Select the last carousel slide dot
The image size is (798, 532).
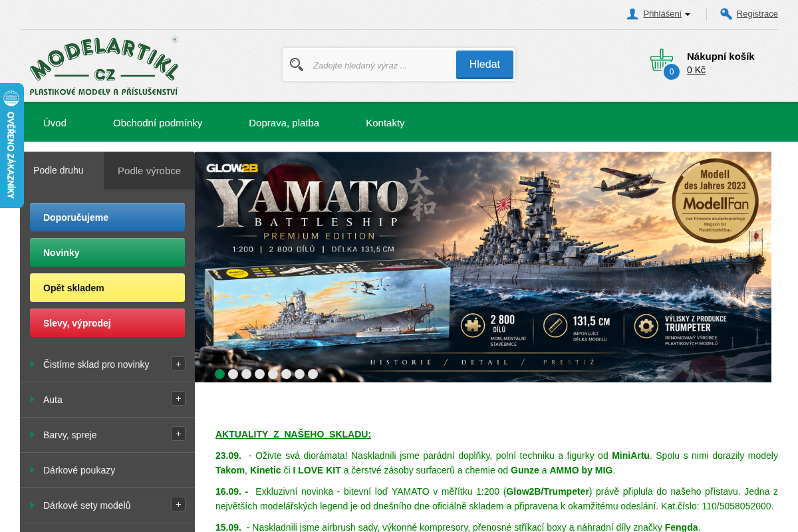pyautogui.click(x=313, y=374)
